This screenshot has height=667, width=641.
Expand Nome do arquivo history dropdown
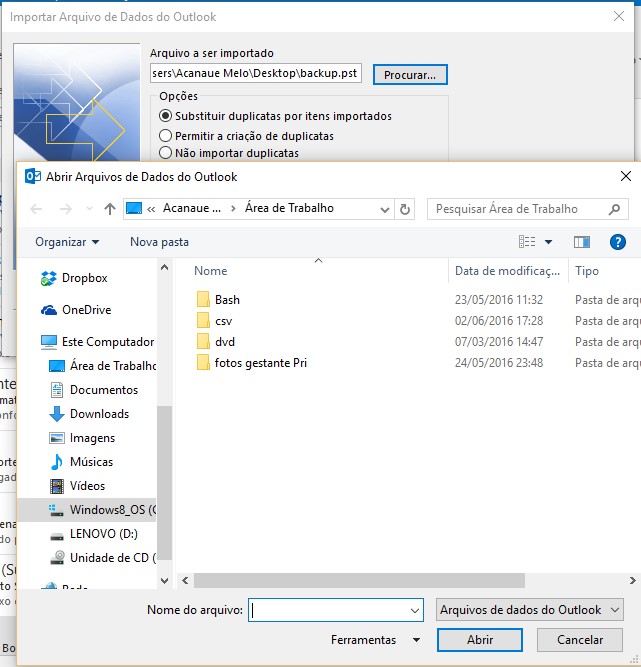(x=415, y=610)
